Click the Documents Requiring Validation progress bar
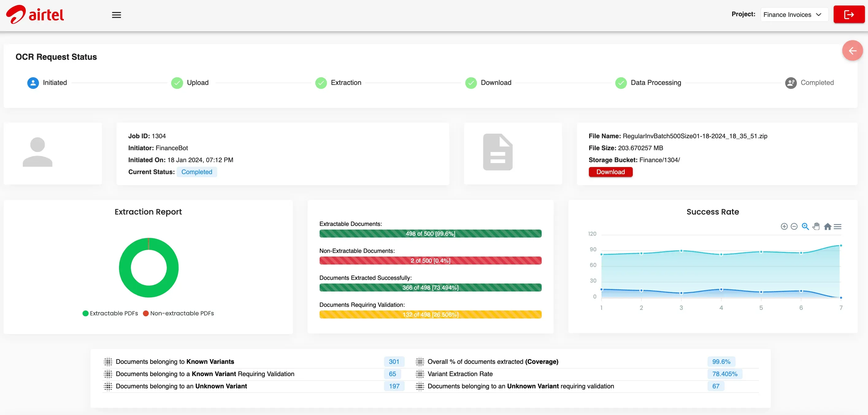The image size is (868, 415). 430,314
